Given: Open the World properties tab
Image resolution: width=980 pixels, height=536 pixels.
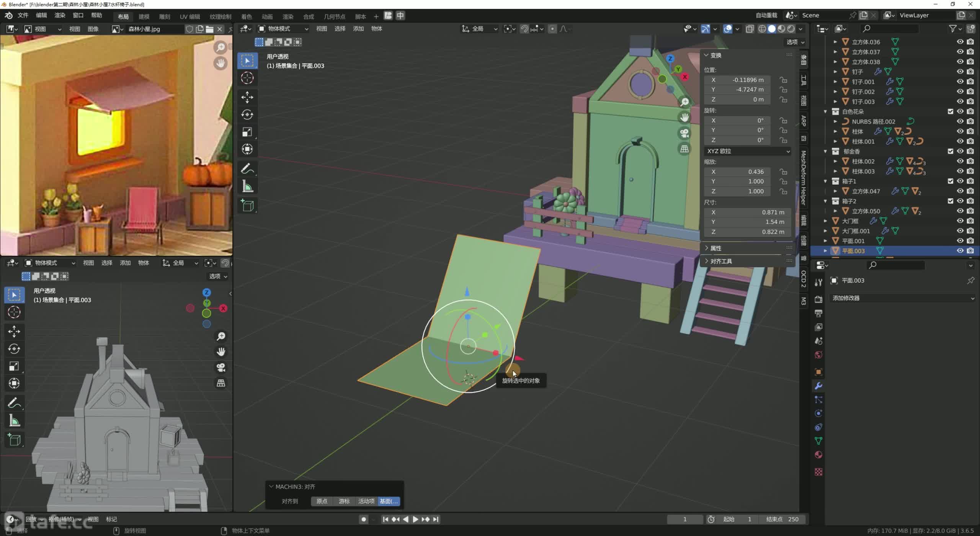Looking at the screenshot, I should [818, 355].
